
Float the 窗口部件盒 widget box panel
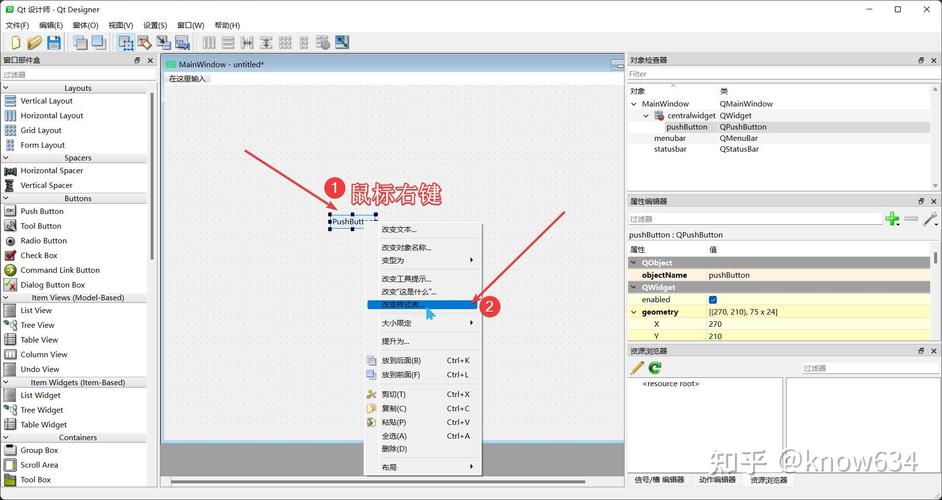[138, 60]
